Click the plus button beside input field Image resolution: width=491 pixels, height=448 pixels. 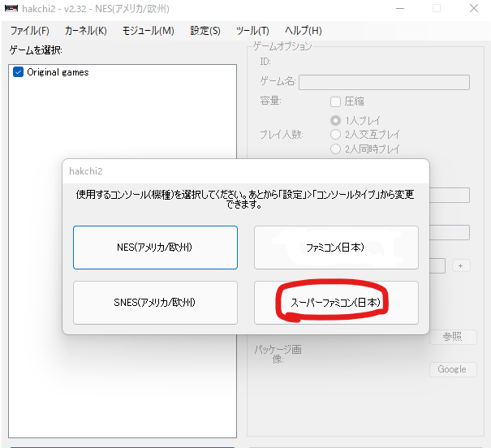pos(461,265)
